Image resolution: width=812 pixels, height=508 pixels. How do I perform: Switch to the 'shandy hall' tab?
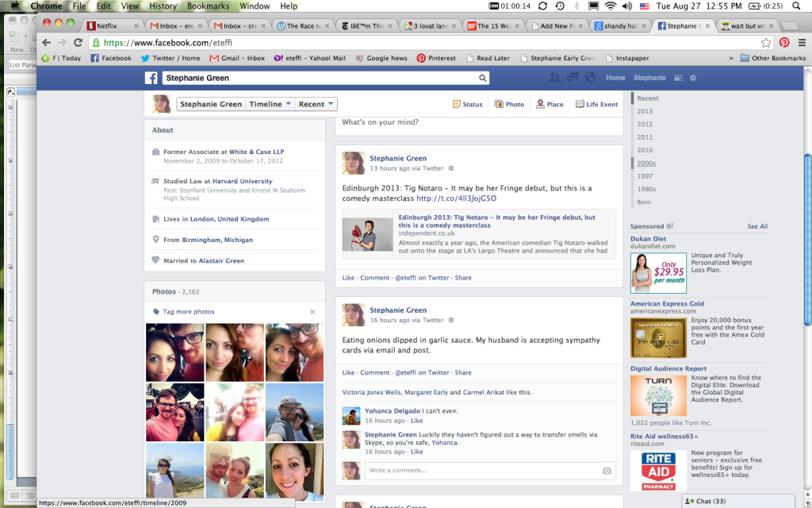[x=621, y=26]
